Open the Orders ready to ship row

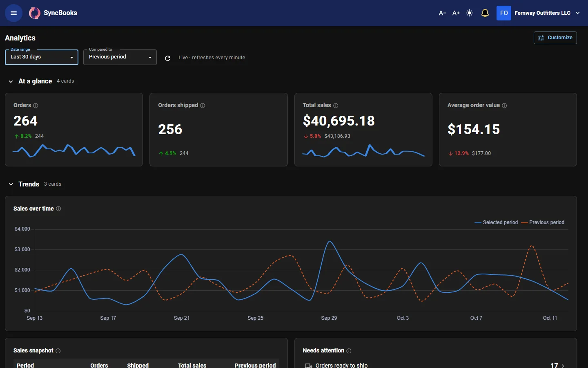pos(435,365)
